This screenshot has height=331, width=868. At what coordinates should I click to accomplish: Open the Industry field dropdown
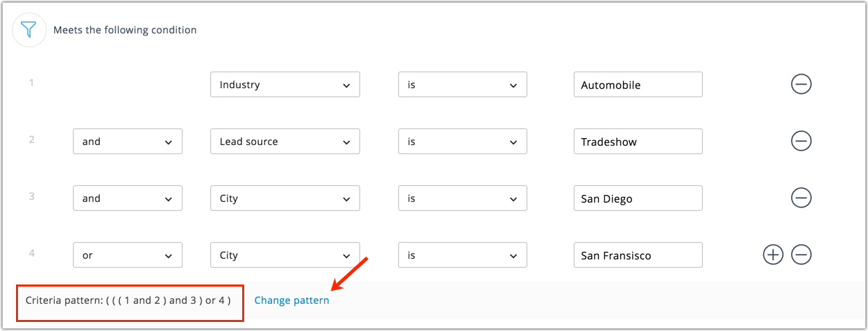[x=284, y=85]
